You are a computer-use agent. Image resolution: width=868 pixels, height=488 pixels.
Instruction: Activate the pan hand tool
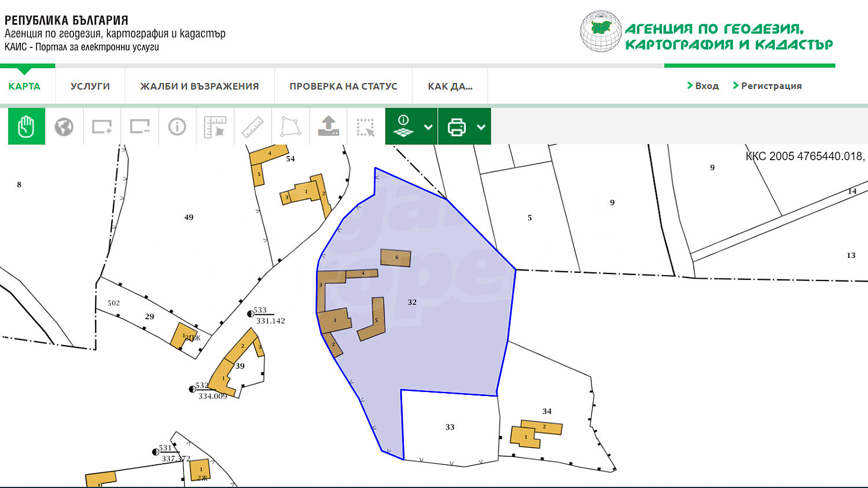click(27, 127)
